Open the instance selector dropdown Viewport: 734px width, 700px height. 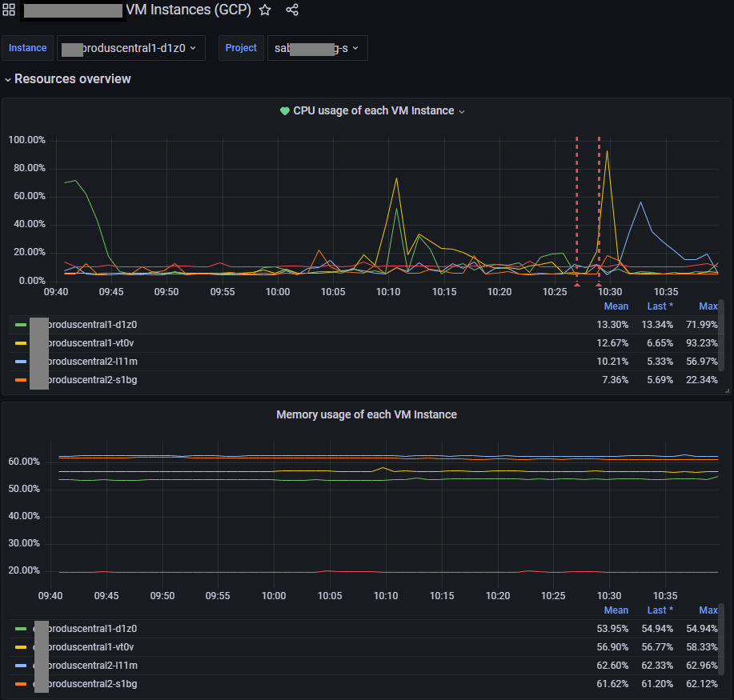[x=130, y=48]
